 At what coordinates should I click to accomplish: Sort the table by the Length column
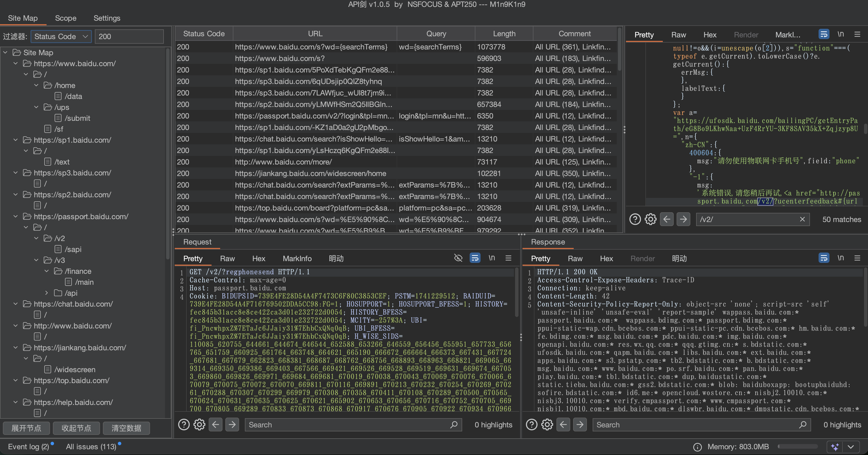(x=504, y=34)
